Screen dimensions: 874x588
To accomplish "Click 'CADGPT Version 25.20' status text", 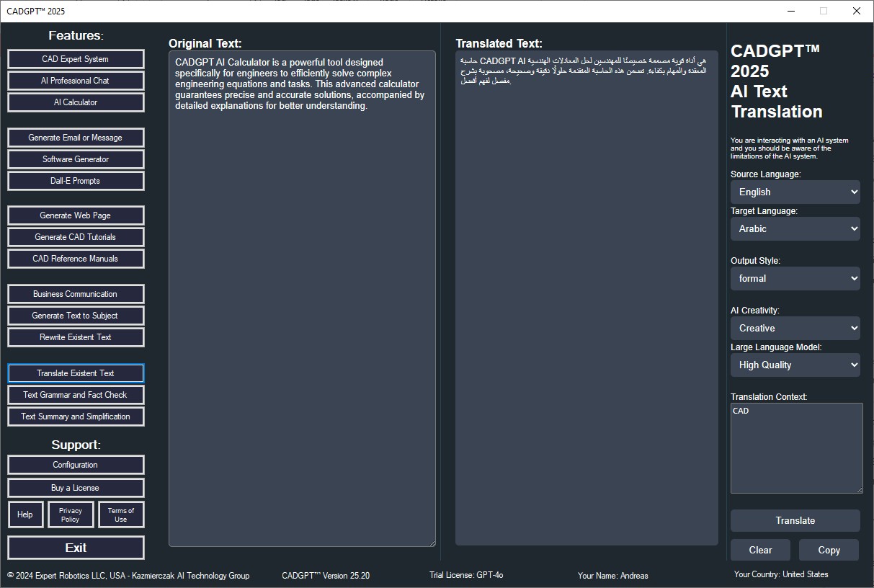I will pos(326,575).
